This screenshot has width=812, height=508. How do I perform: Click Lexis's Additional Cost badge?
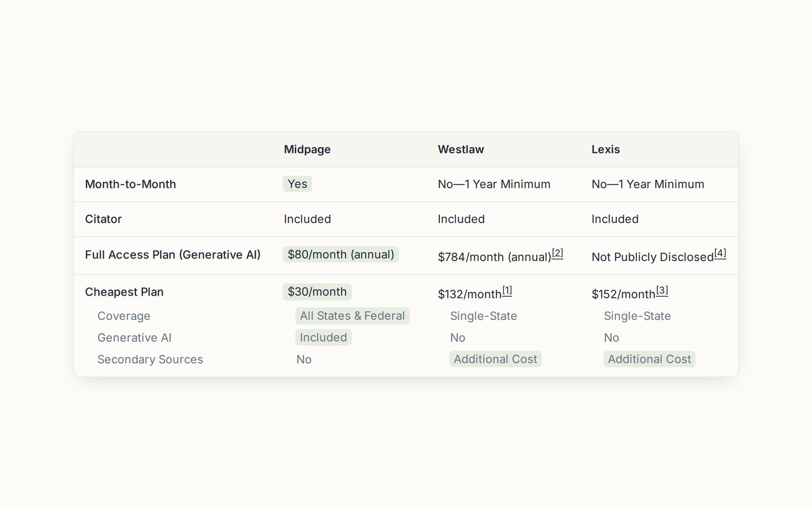pos(649,359)
